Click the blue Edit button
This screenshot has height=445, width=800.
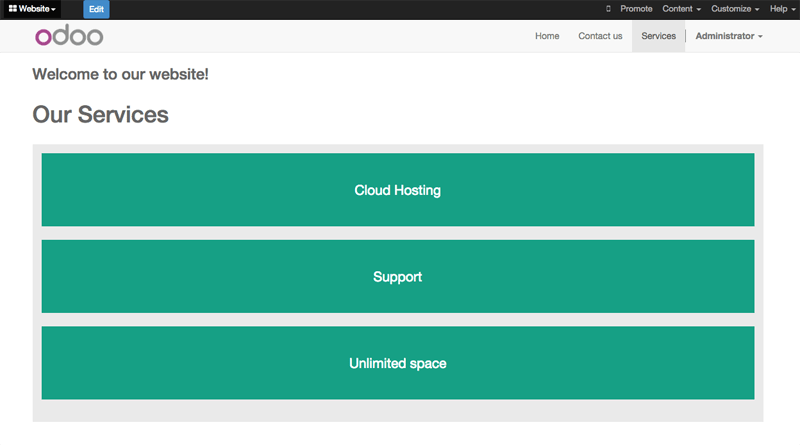pyautogui.click(x=96, y=9)
